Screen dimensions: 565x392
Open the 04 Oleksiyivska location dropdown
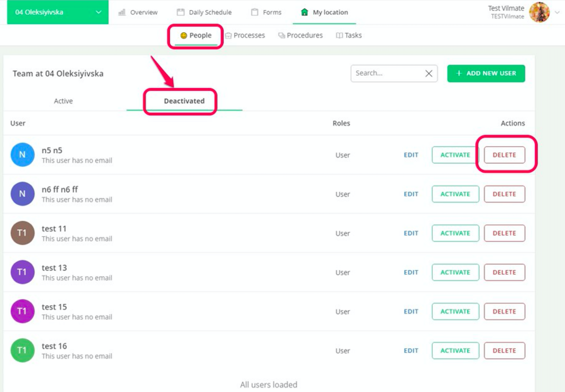[x=58, y=12]
